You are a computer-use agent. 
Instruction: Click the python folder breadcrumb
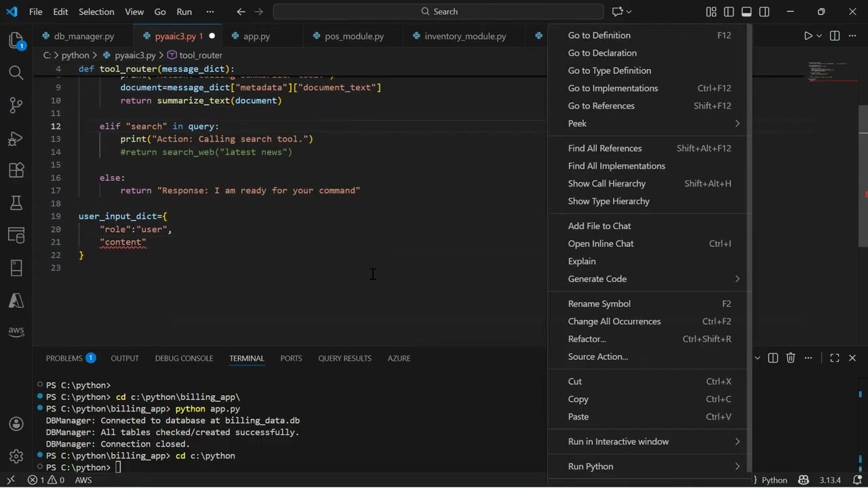(75, 55)
